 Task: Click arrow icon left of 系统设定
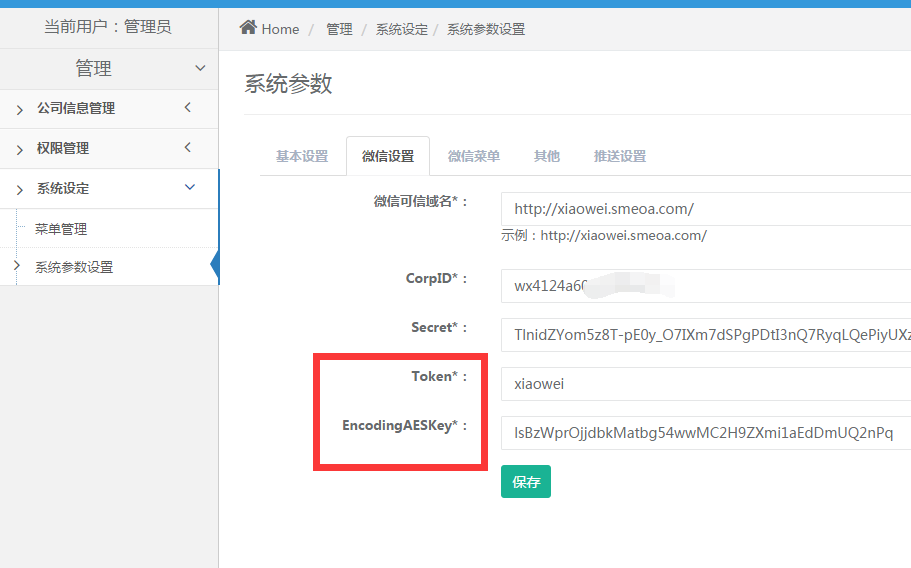pyautogui.click(x=19, y=189)
